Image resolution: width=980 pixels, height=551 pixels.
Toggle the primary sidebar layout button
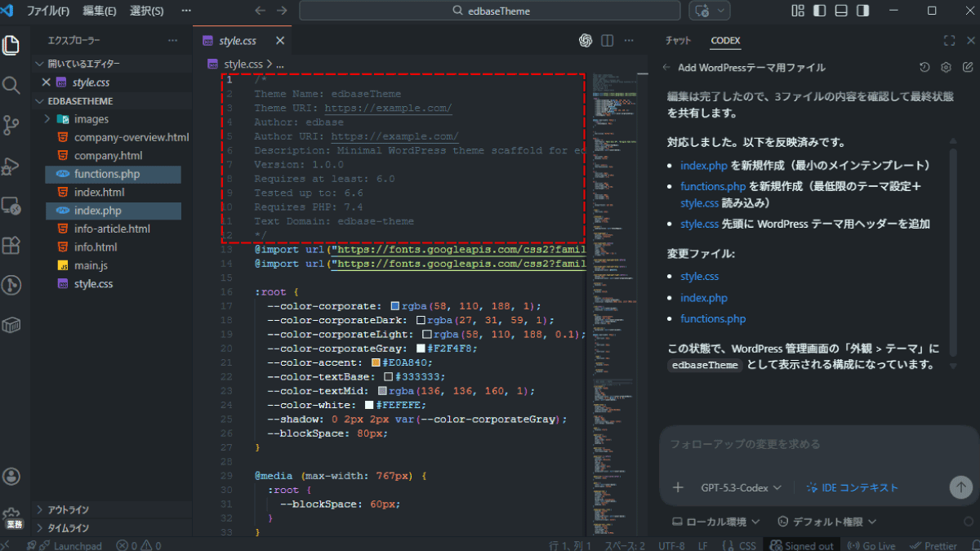819,11
